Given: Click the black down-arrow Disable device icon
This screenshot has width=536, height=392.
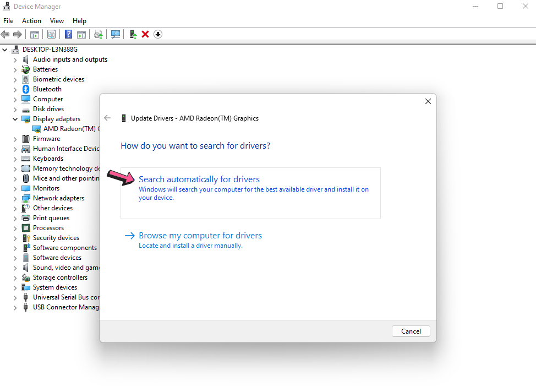Looking at the screenshot, I should pyautogui.click(x=157, y=34).
